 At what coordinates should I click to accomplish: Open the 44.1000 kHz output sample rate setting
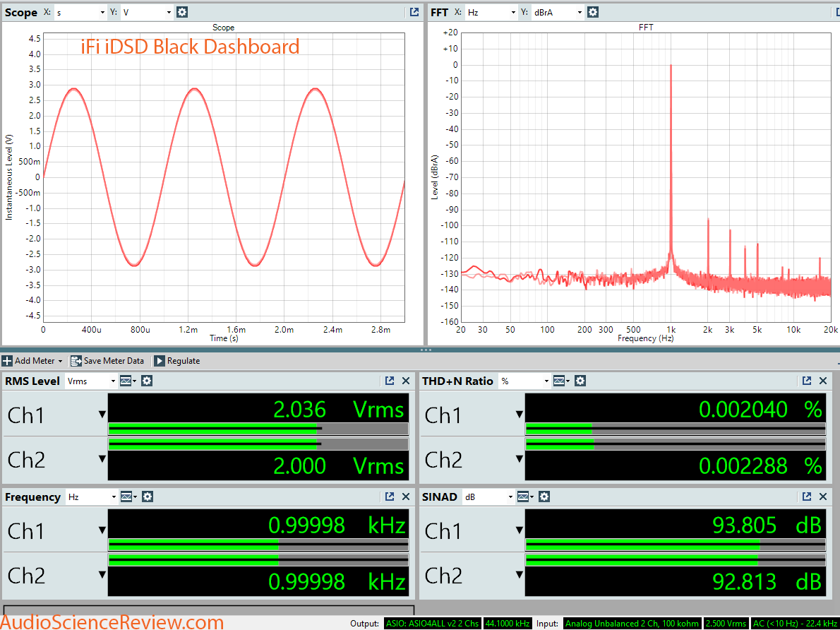pyautogui.click(x=507, y=624)
